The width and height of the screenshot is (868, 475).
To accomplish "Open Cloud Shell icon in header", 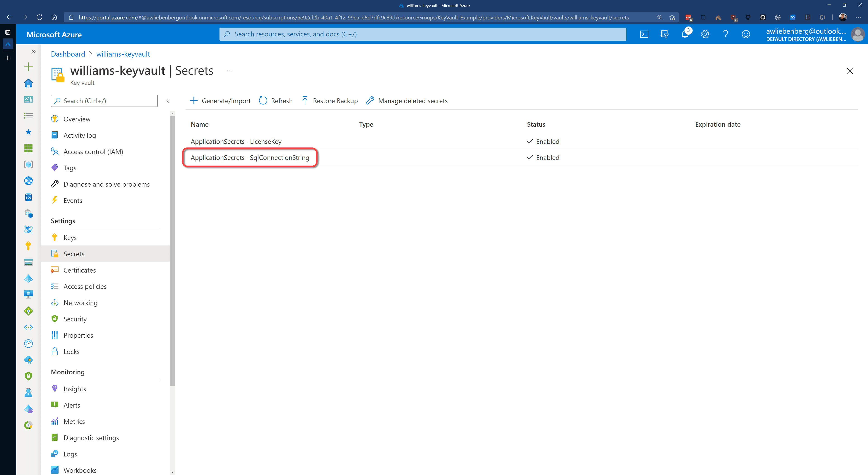I will 644,34.
